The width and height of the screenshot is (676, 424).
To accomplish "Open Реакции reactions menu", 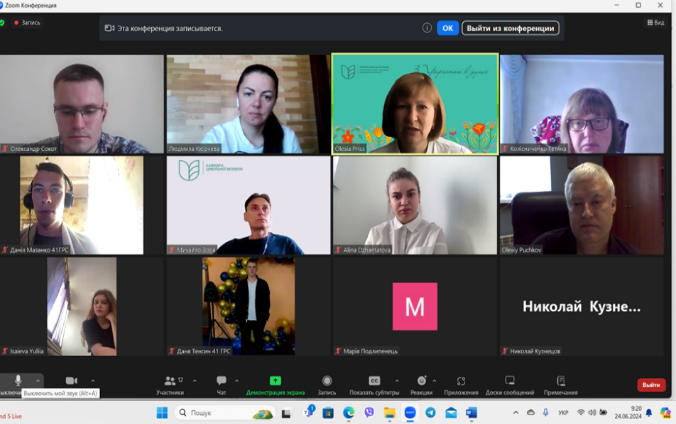I will [421, 385].
